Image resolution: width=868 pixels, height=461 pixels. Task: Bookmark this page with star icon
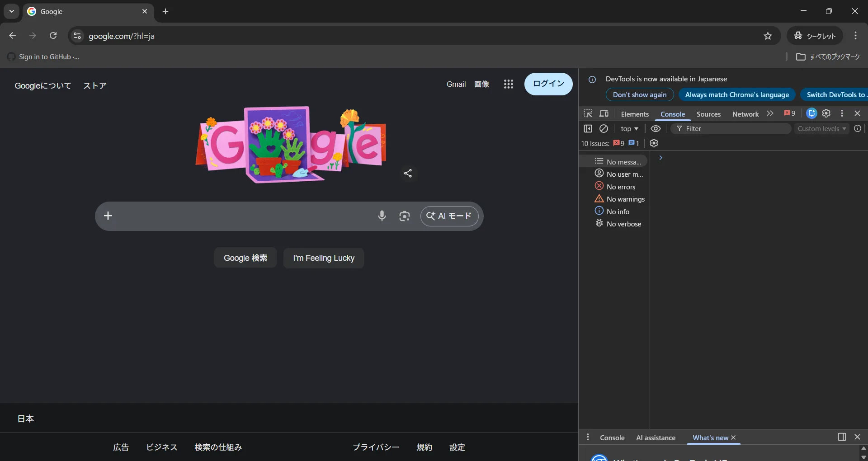[x=768, y=36]
